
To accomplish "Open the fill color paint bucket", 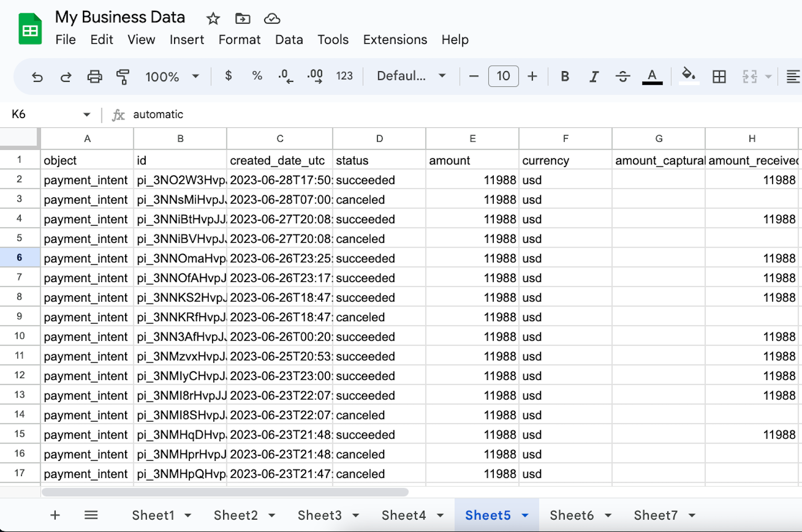I will (x=688, y=76).
